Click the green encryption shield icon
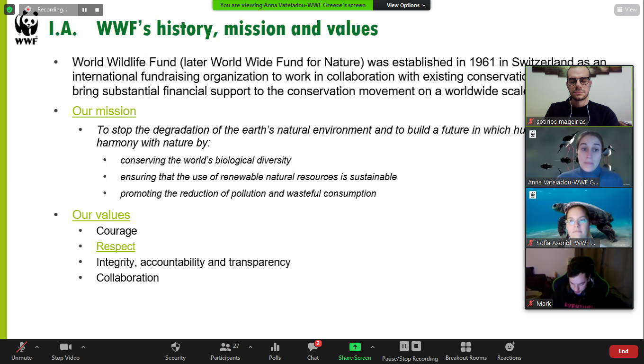This screenshot has height=364, width=644. [9, 9]
